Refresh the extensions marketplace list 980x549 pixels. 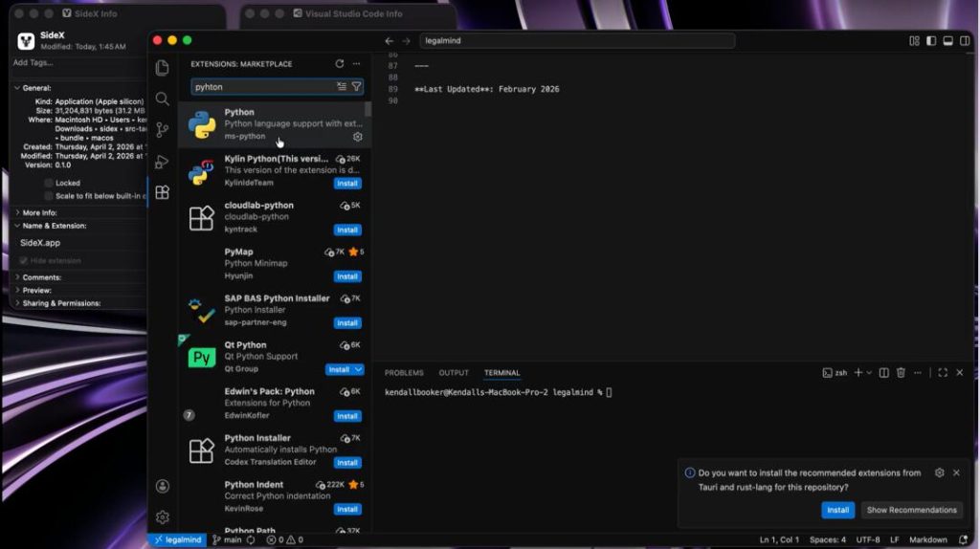click(340, 64)
